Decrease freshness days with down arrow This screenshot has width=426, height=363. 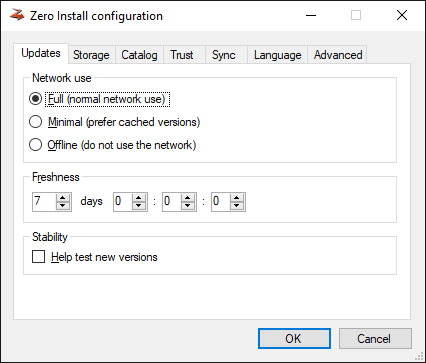[x=63, y=206]
